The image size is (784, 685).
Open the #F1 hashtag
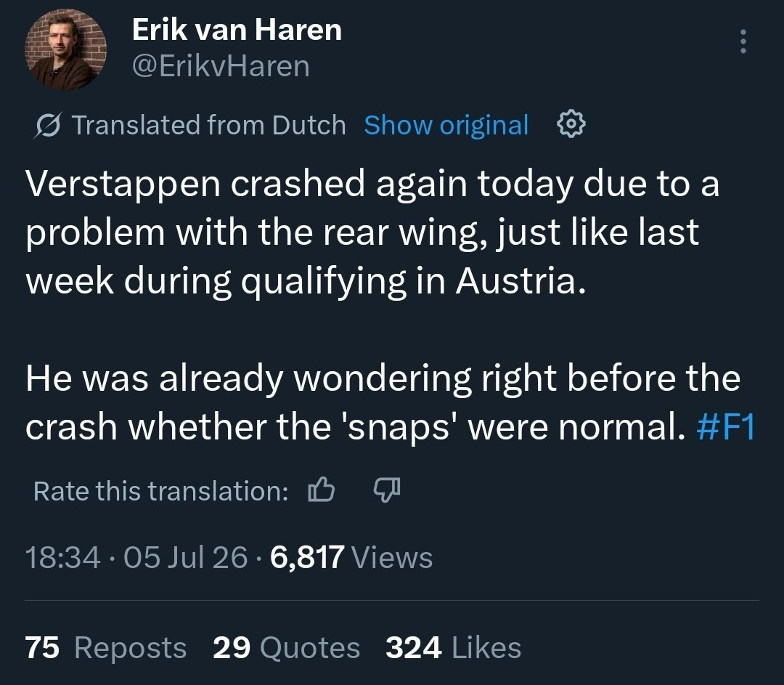(x=725, y=427)
